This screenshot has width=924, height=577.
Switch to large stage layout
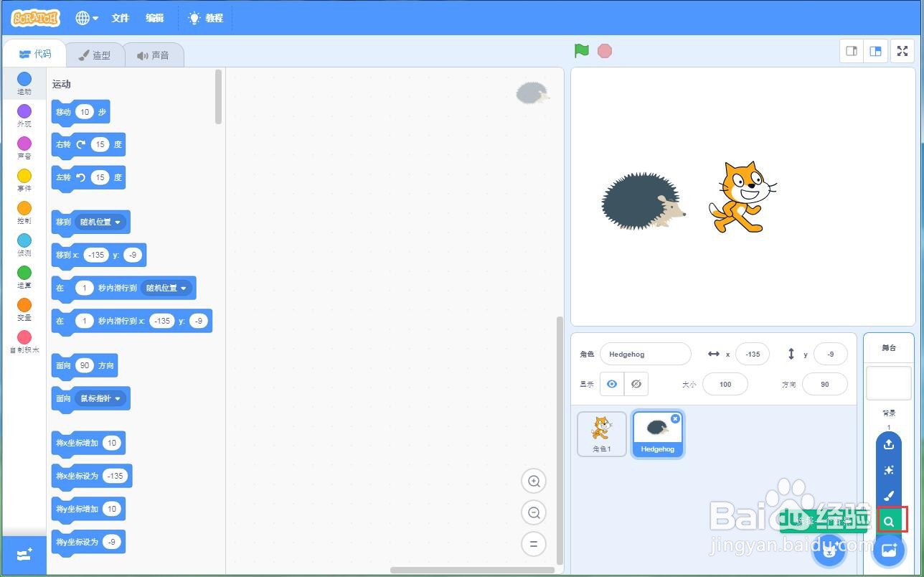pos(875,51)
